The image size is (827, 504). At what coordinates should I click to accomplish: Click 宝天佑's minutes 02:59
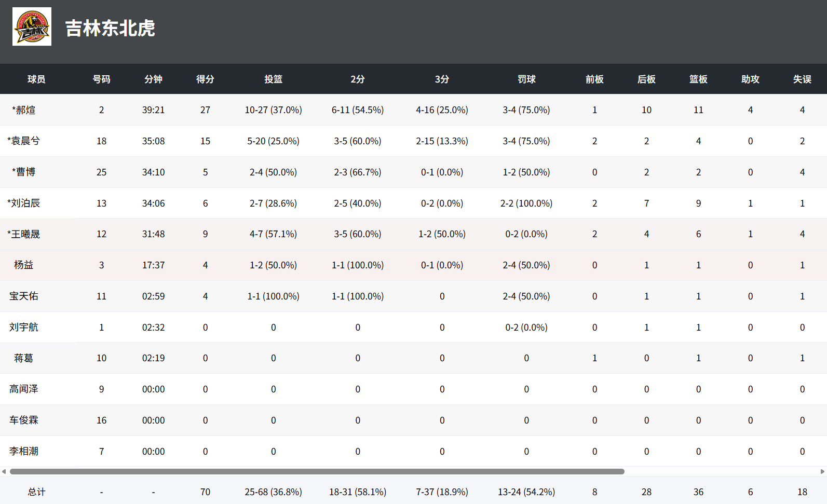153,296
